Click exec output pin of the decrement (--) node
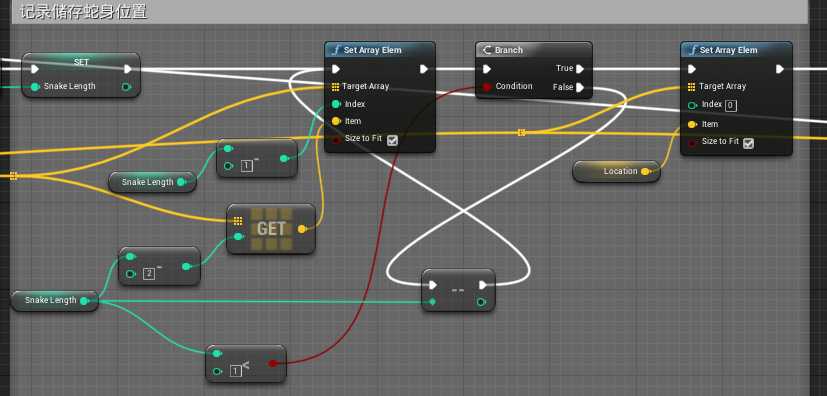Image resolution: width=827 pixels, height=396 pixels. click(x=483, y=285)
